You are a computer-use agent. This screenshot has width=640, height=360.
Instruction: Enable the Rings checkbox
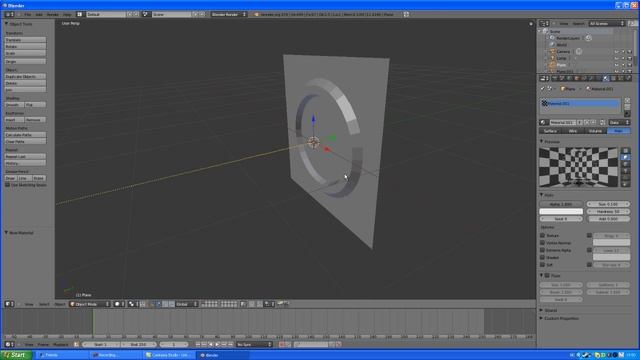pos(589,236)
